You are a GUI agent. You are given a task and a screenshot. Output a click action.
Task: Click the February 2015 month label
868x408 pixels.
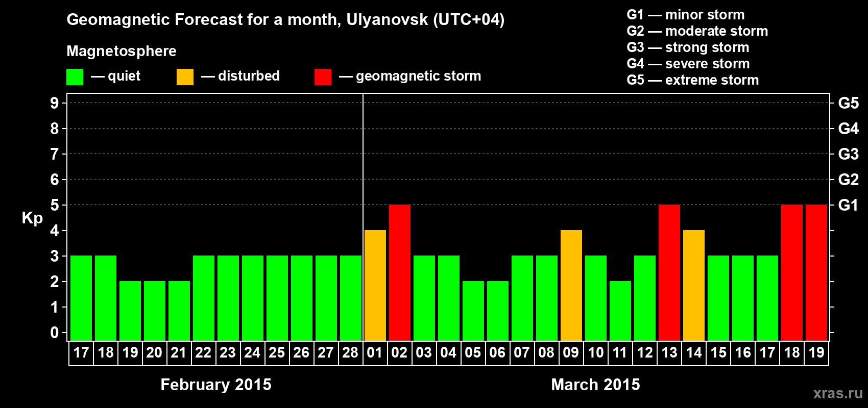(216, 385)
